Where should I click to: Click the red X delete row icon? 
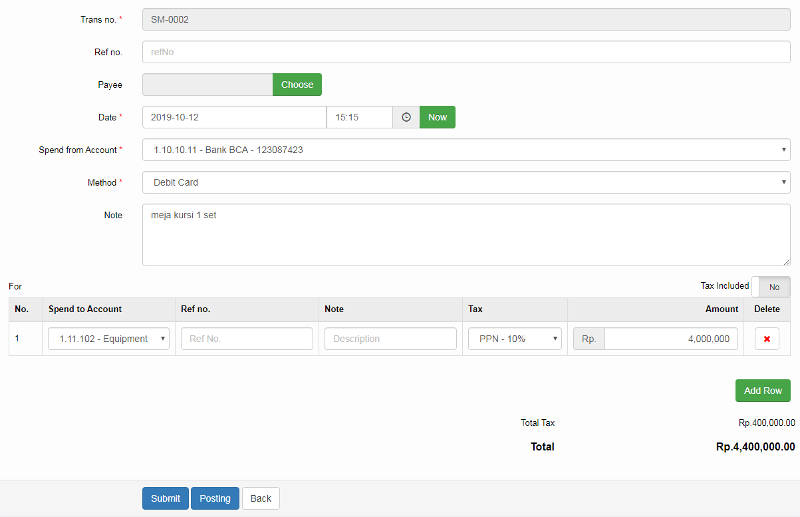click(767, 339)
